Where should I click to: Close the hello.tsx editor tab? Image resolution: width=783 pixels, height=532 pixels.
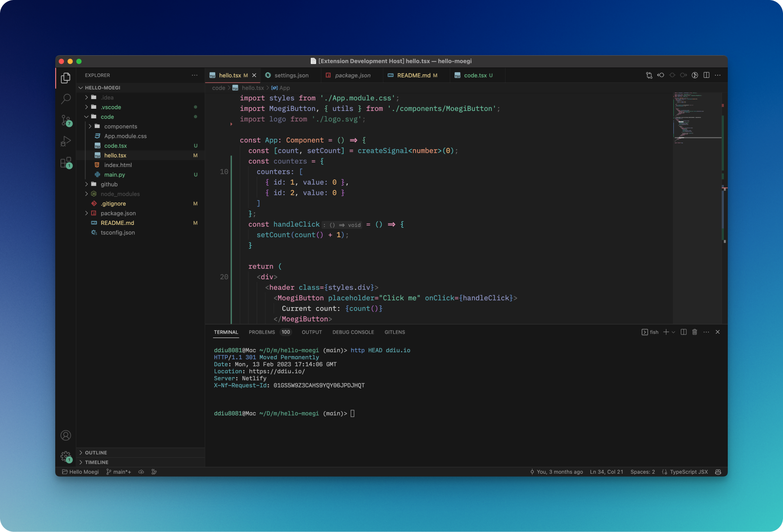coord(254,75)
